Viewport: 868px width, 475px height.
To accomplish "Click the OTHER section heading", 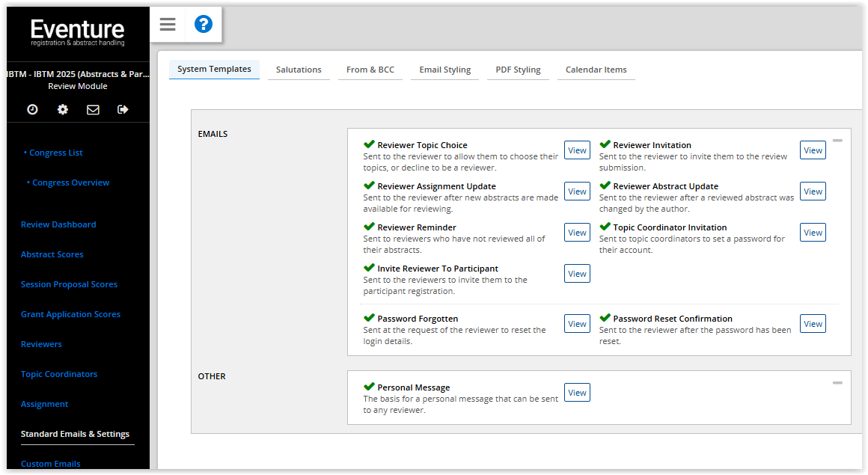I will click(x=212, y=376).
